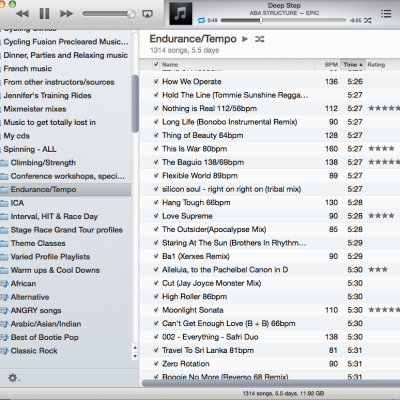
Task: Skip back with the rewind button
Action: click(22, 14)
